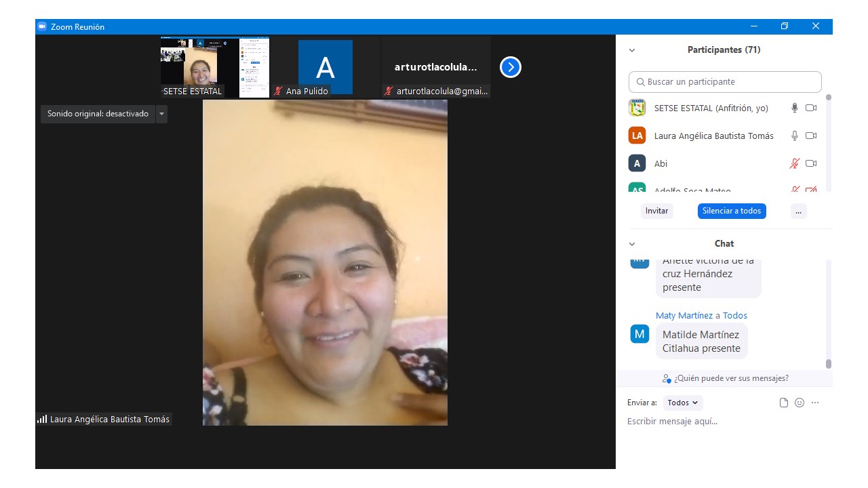This screenshot has width=868, height=488.
Task: Click Participantes (71) panel title
Action: click(x=724, y=50)
